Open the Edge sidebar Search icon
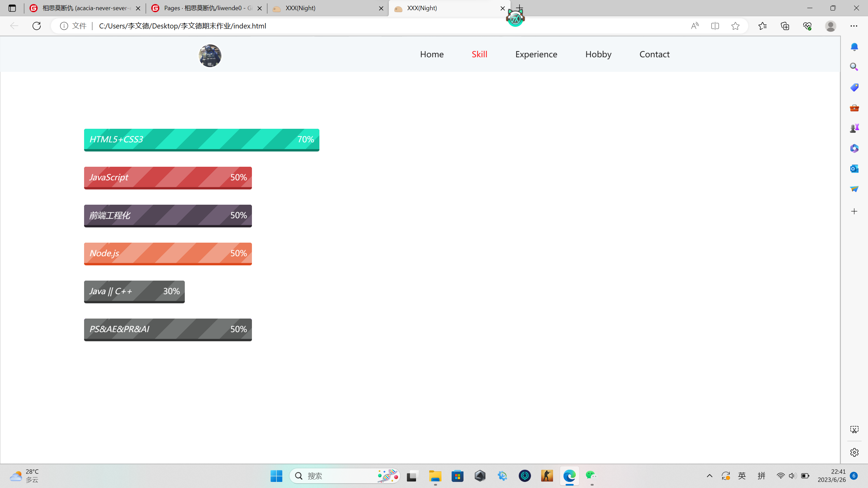Viewport: 868px width, 488px height. pyautogui.click(x=854, y=67)
